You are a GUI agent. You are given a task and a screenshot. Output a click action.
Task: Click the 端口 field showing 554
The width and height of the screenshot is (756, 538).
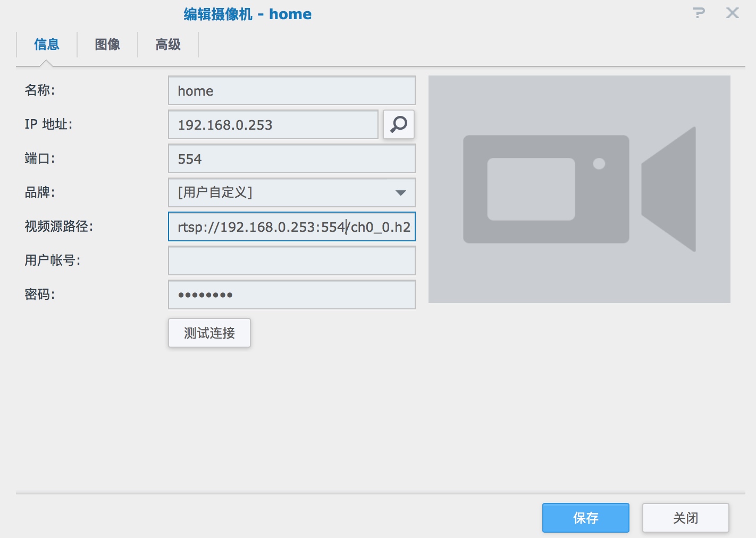coord(292,158)
